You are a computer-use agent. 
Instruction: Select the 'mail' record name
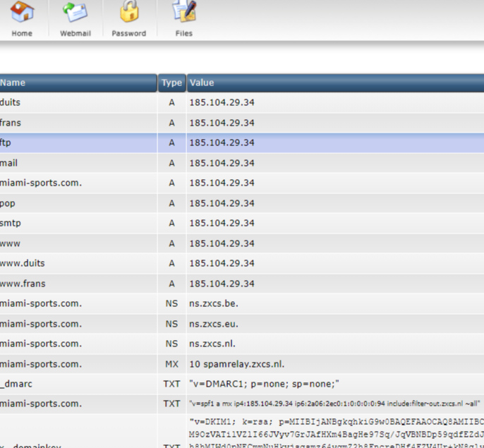click(x=8, y=163)
